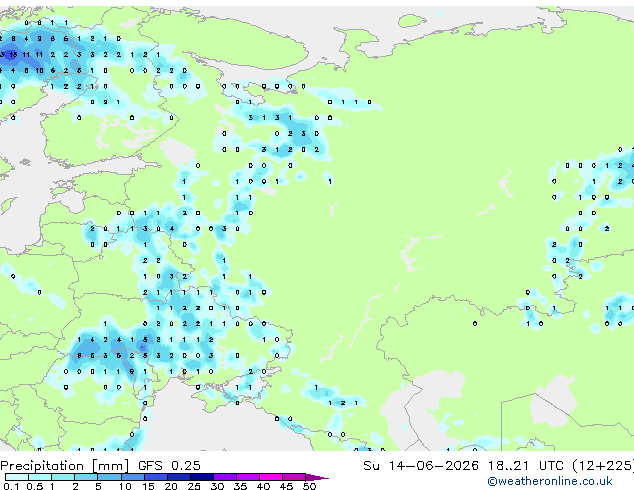Image resolution: width=634 pixels, height=490 pixels.
Task: Click the 10–15 mm legend color segment
Action: [x=133, y=477]
